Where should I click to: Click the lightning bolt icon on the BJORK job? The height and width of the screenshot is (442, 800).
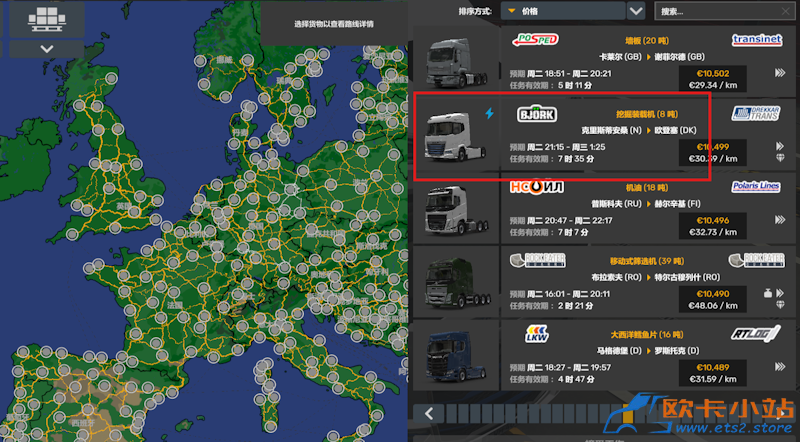pyautogui.click(x=489, y=113)
